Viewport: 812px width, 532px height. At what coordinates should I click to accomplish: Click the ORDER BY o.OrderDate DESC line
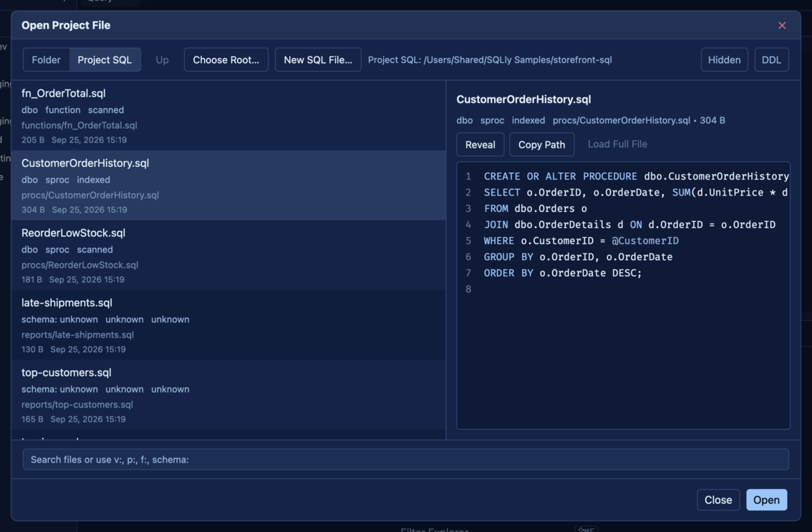point(563,273)
